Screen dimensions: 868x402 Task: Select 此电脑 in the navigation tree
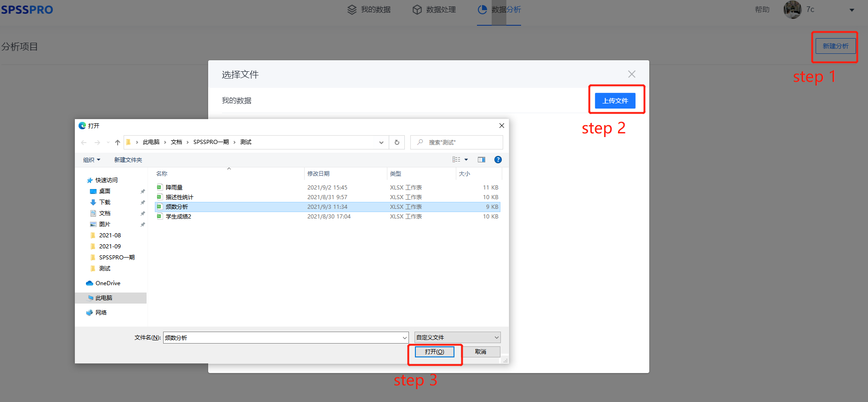[x=104, y=298]
